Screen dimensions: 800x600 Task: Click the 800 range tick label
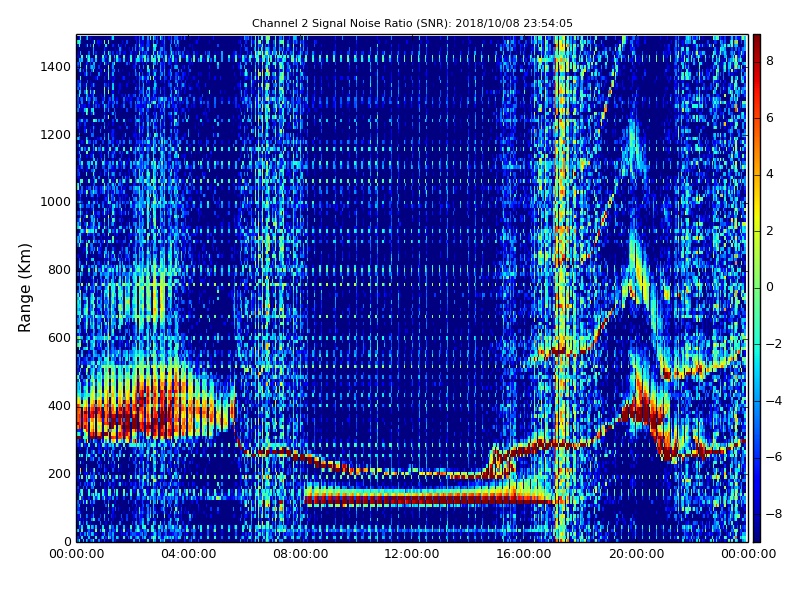(x=59, y=270)
